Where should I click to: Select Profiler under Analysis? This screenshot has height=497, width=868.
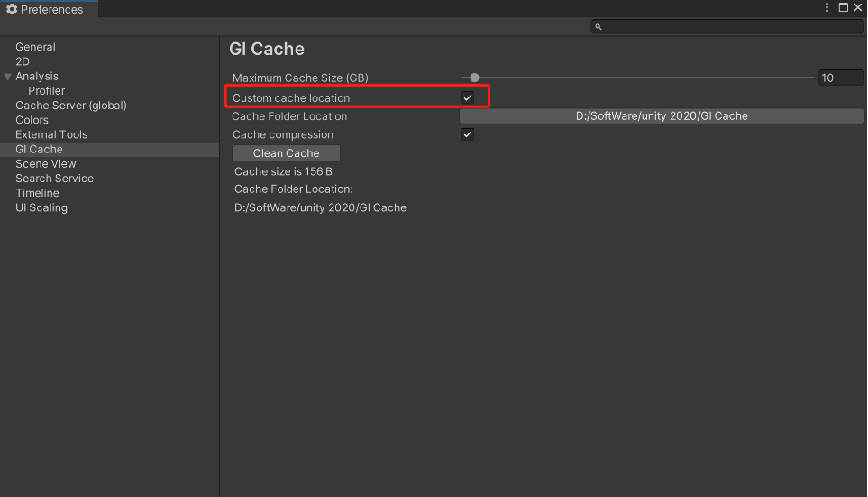[47, 91]
